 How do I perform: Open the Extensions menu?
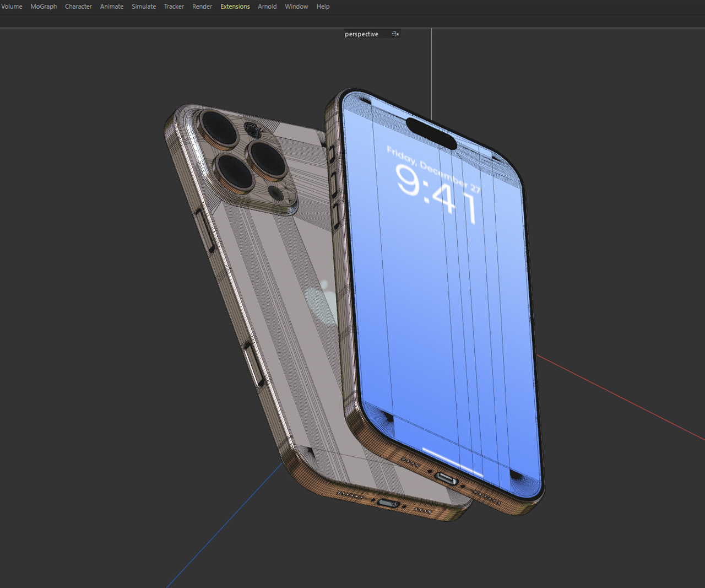(235, 6)
